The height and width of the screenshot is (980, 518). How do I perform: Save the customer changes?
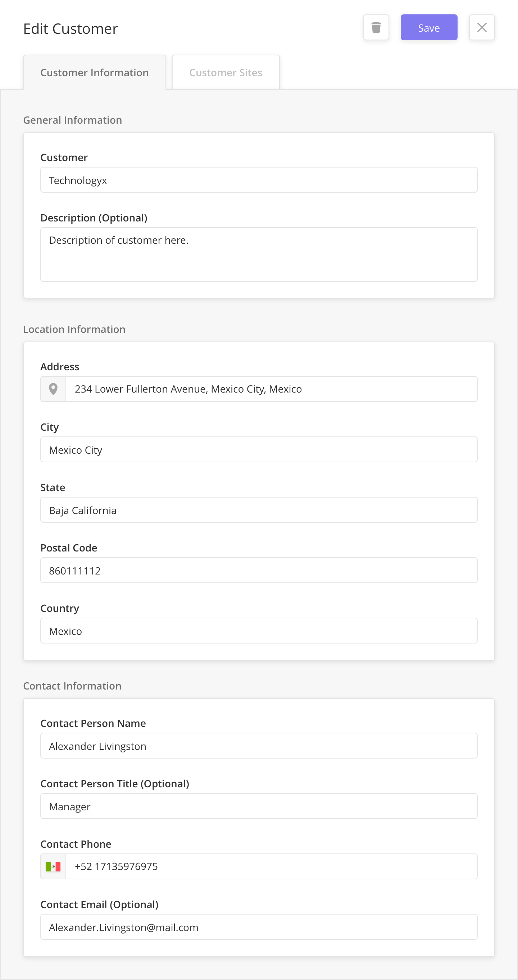tap(428, 27)
